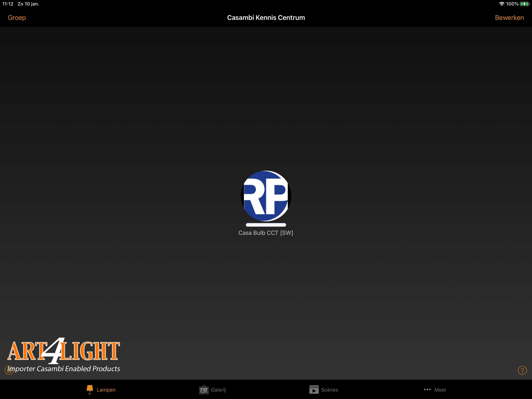The image size is (532, 399).
Task: Open the Meer tab
Action: coord(435,390)
